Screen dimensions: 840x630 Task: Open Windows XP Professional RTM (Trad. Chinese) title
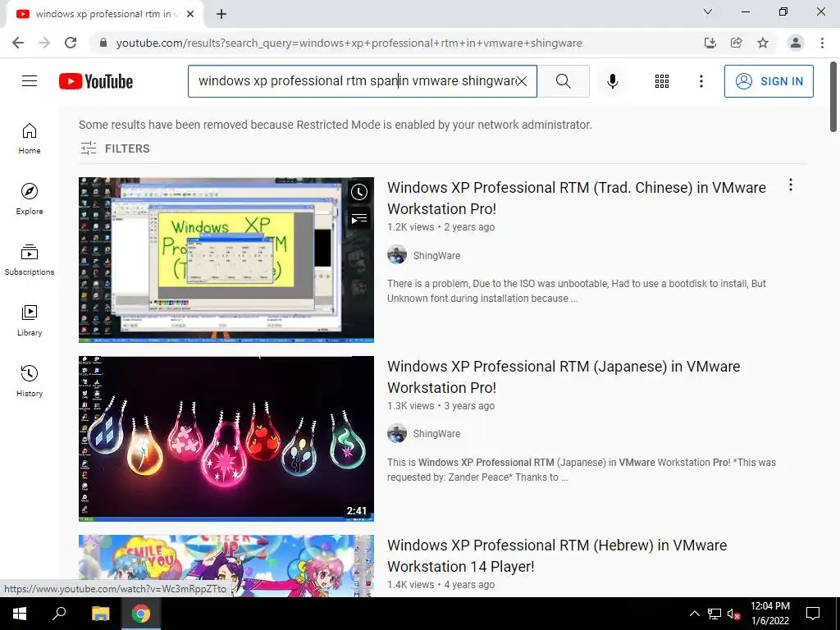[x=577, y=199]
